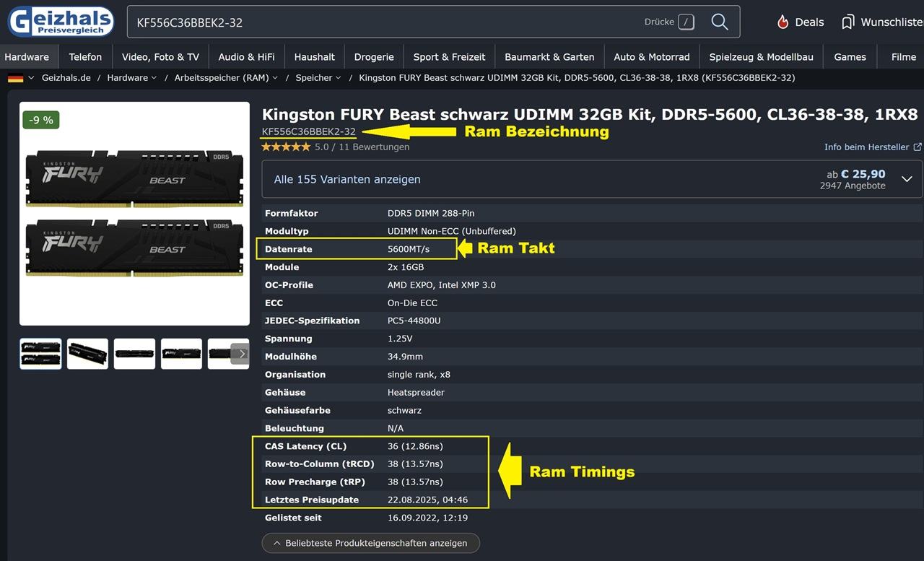Go to the Geizhals.de breadcrumb link
The width and height of the screenshot is (924, 561).
(66, 78)
